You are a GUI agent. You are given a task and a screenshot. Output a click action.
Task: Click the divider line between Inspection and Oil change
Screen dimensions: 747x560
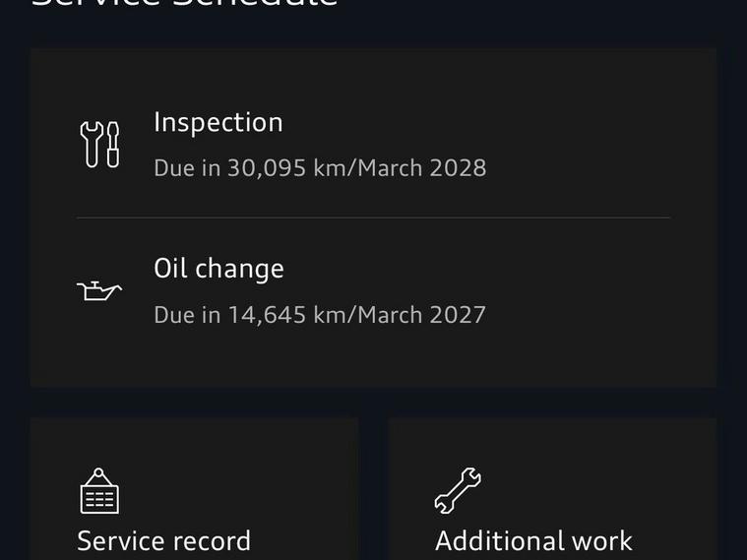pyautogui.click(x=373, y=218)
